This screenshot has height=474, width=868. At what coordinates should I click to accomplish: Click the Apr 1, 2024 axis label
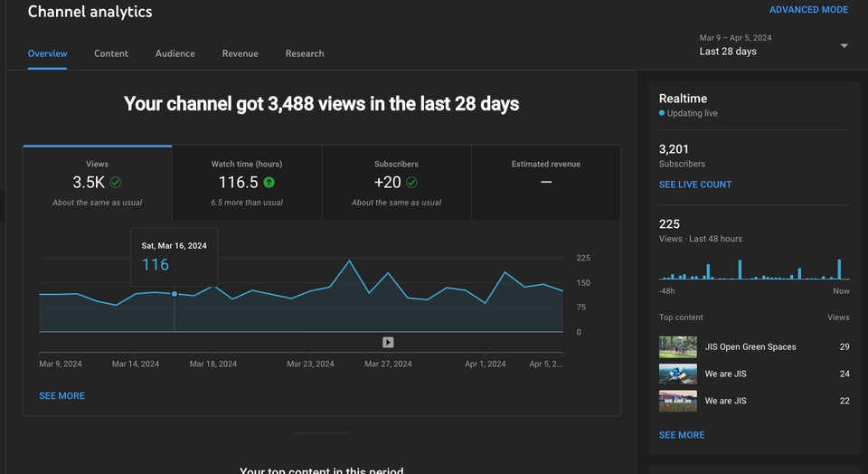[485, 364]
